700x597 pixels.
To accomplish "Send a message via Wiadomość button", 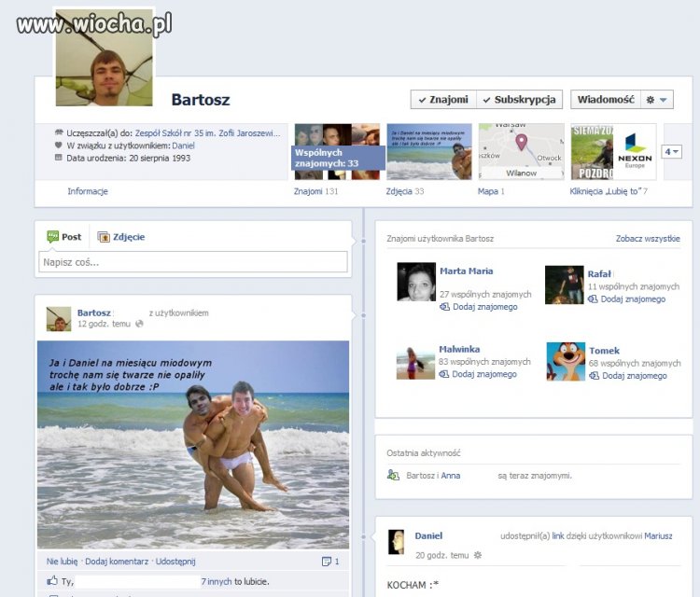I will [x=606, y=100].
